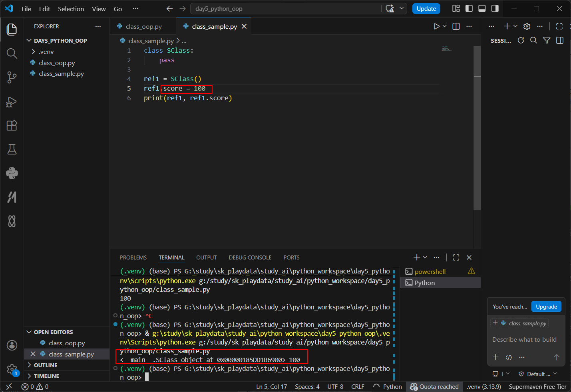Open the chat dropdown chevron in title bar
This screenshot has height=392, width=571.
click(402, 9)
